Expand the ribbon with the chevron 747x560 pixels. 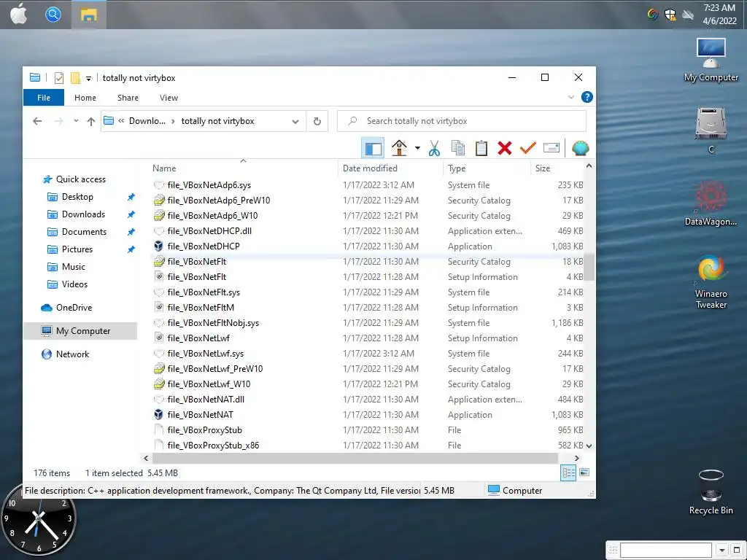pos(570,97)
